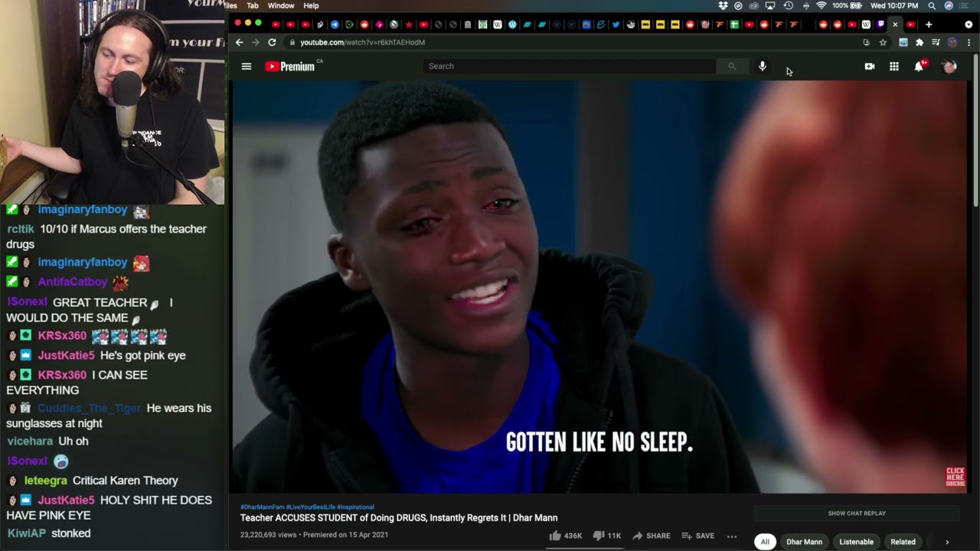980x551 pixels.
Task: Open browser extensions puzzle icon
Action: coord(920,43)
